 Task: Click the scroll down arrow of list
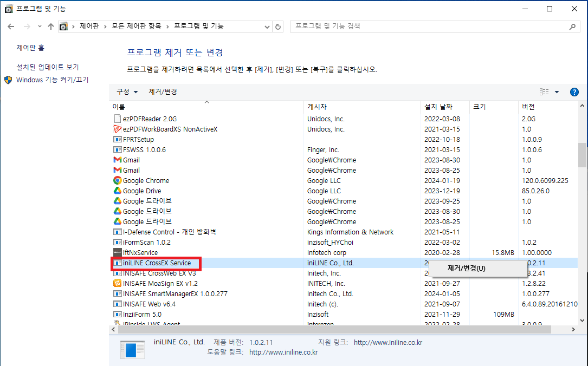pos(582,321)
